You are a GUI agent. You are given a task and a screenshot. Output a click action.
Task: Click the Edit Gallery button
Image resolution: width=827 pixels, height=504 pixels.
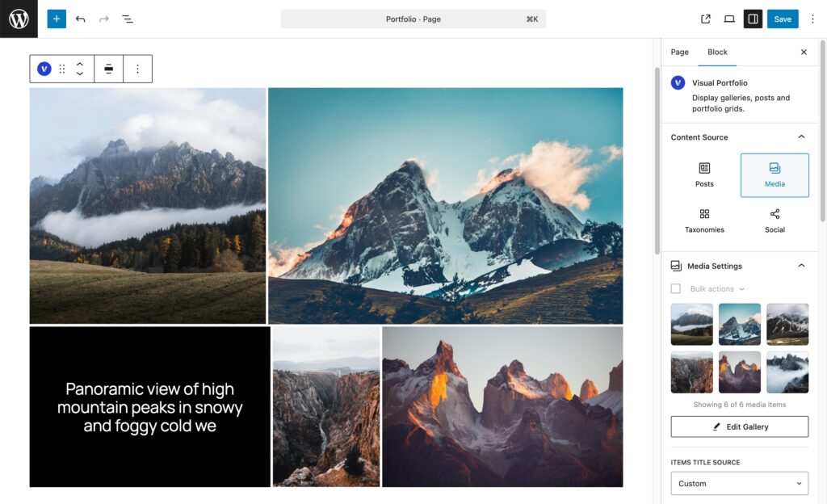click(x=739, y=426)
